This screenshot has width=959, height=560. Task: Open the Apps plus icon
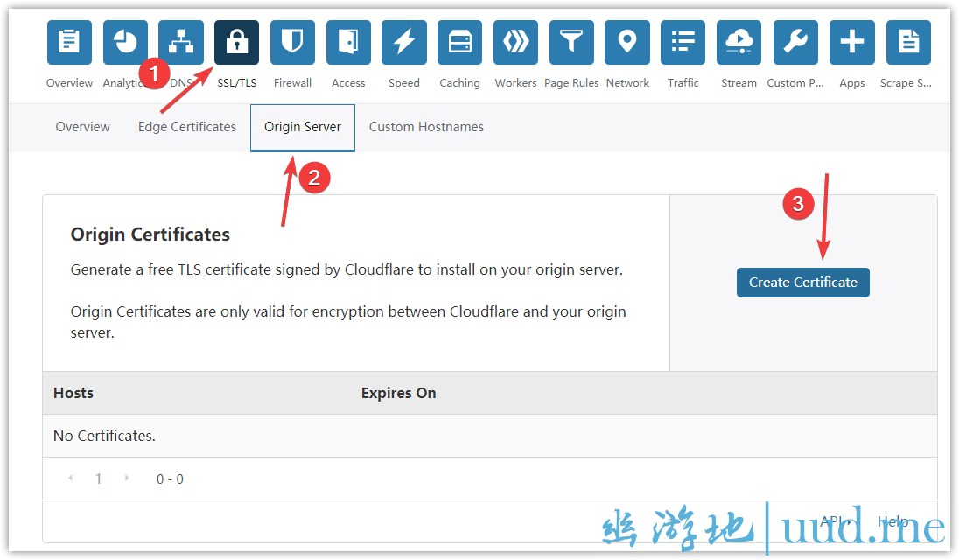pos(851,43)
